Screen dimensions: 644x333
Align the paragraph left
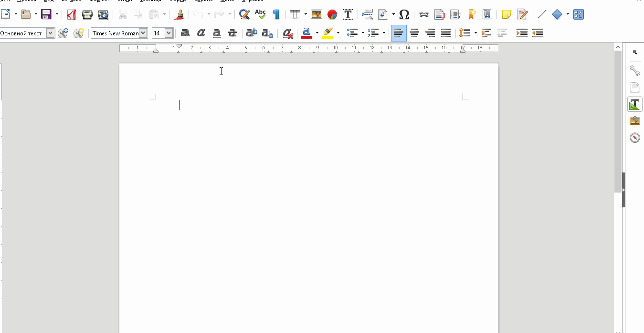pyautogui.click(x=399, y=33)
